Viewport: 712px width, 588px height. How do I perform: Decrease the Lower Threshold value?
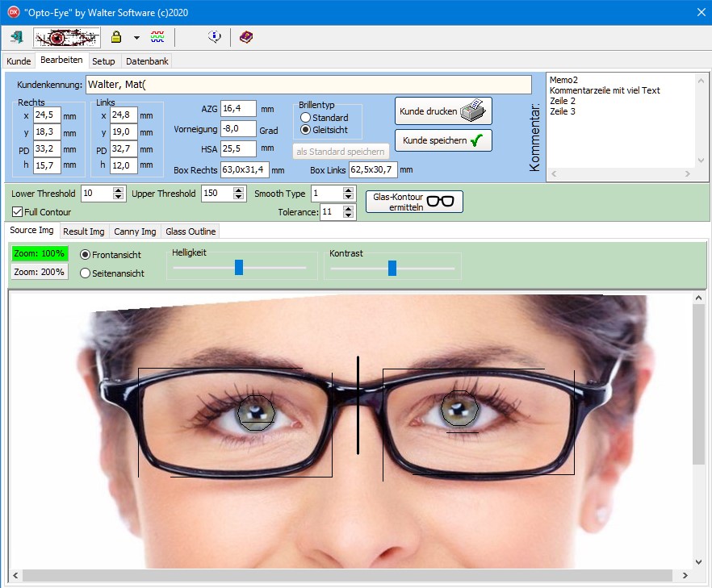119,197
